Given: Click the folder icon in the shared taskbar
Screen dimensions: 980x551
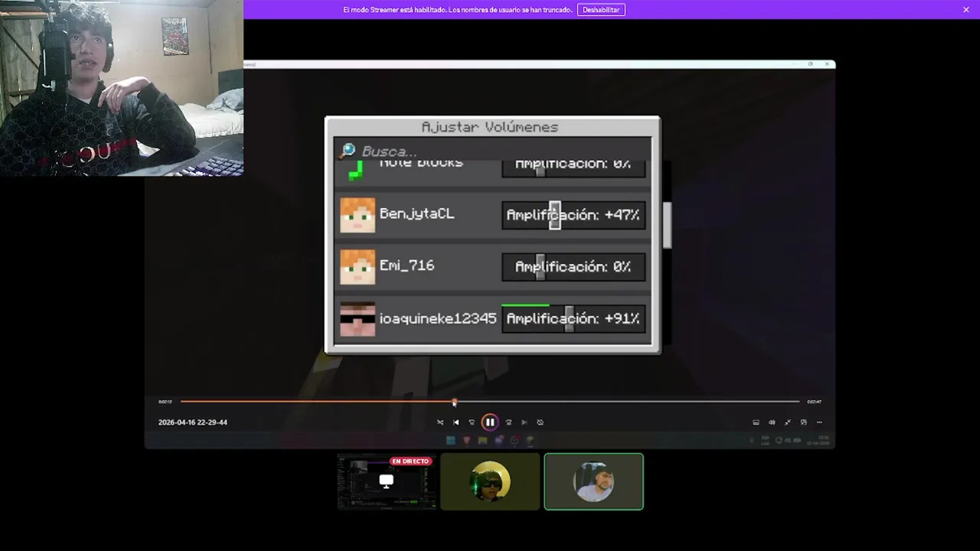Looking at the screenshot, I should [482, 440].
